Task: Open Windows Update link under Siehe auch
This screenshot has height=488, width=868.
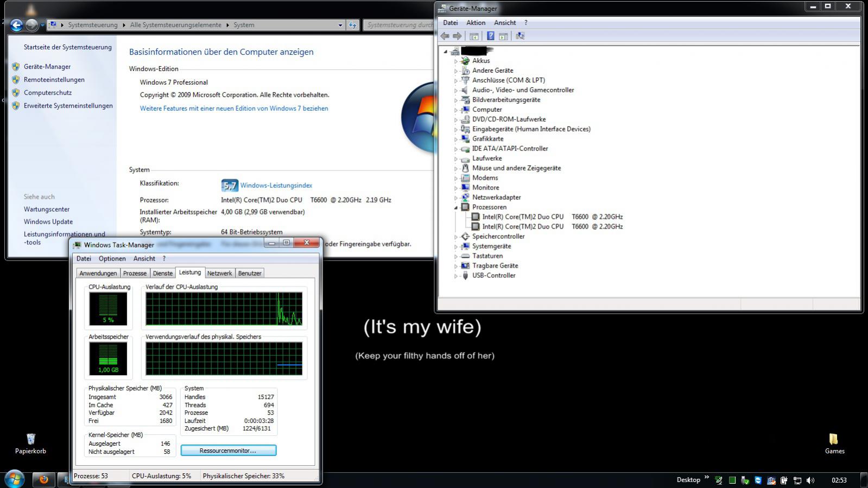Action: click(48, 221)
